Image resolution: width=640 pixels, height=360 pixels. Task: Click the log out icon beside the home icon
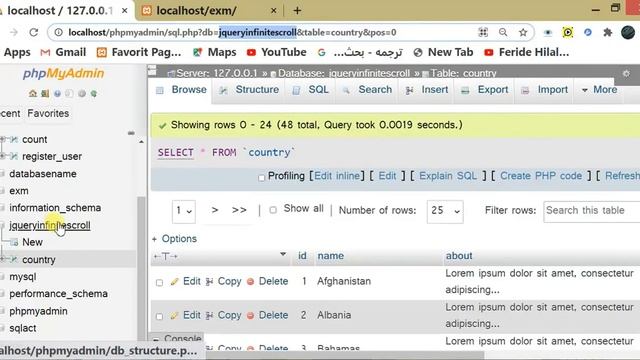pyautogui.click(x=45, y=93)
